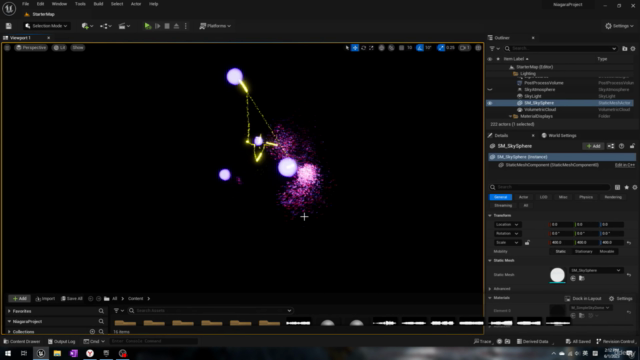640x360 pixels.
Task: Toggle the Scale ratio lock icon
Action: coord(527,243)
